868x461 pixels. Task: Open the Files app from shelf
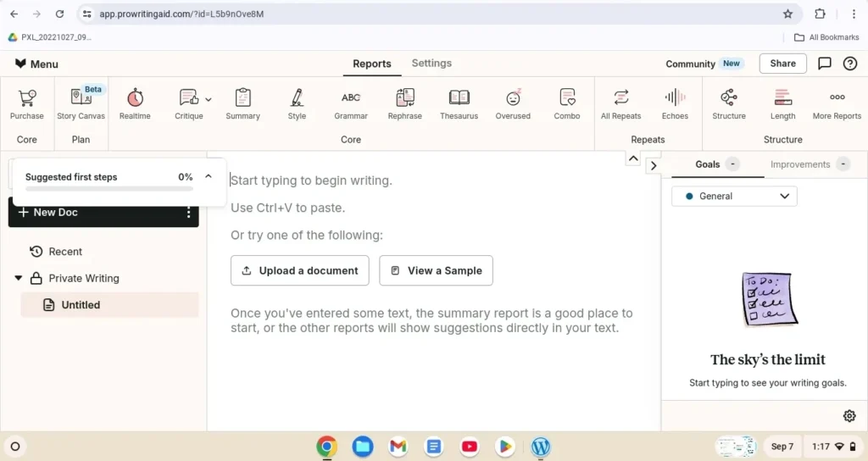click(x=363, y=447)
